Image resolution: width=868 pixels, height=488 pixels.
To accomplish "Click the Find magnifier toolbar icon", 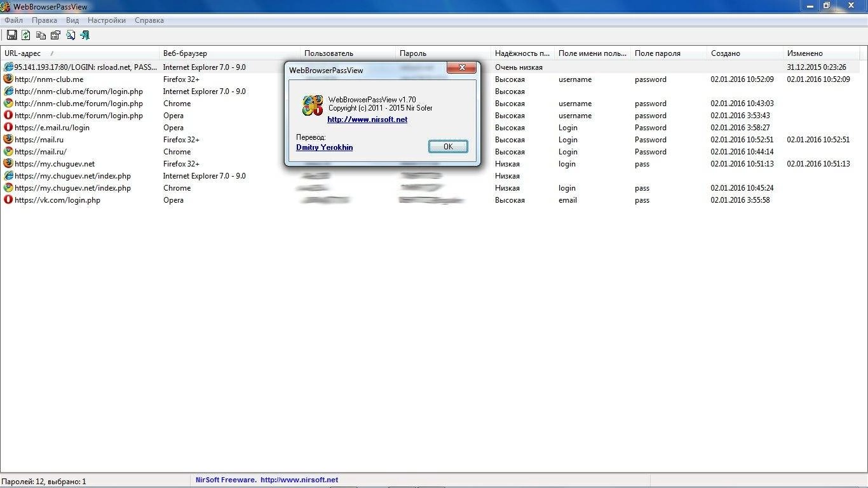I will [70, 36].
